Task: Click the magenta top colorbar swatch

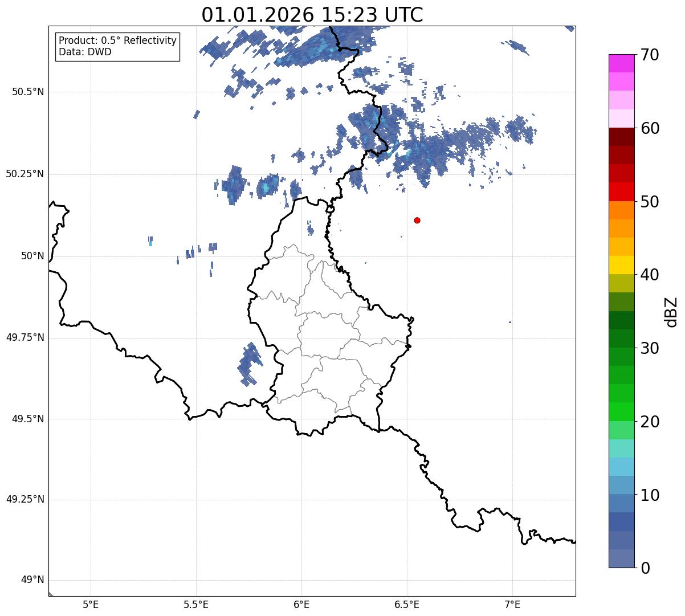Action: click(622, 63)
